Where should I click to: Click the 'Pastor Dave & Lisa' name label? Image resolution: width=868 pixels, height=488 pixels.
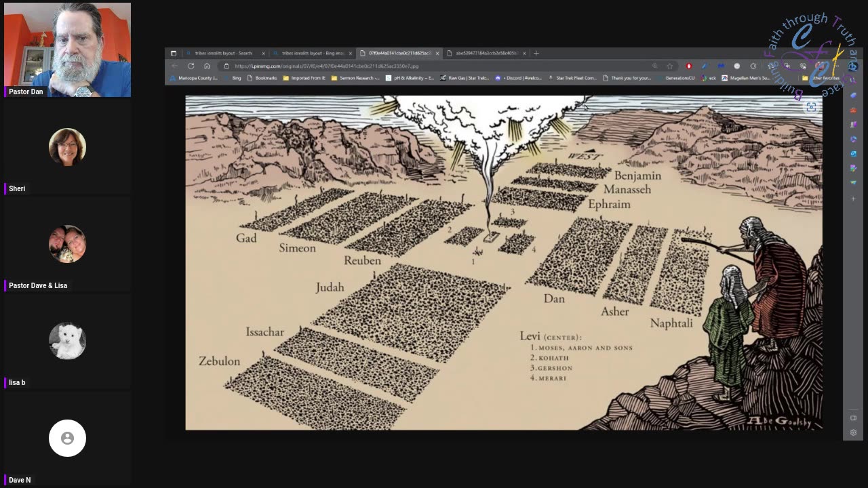(38, 285)
